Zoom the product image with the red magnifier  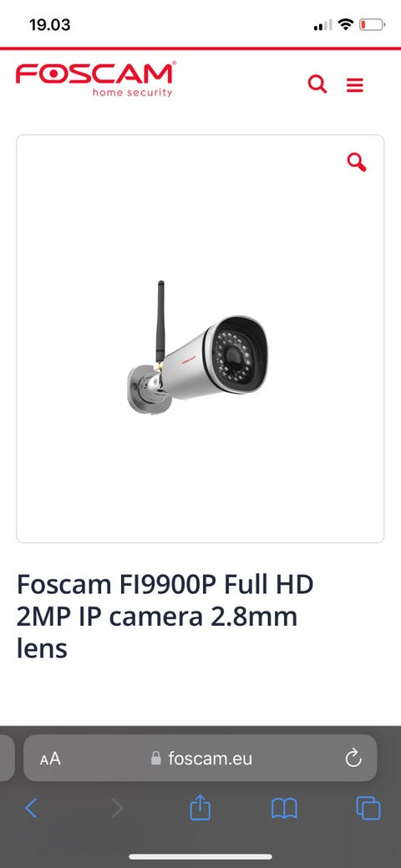[357, 162]
